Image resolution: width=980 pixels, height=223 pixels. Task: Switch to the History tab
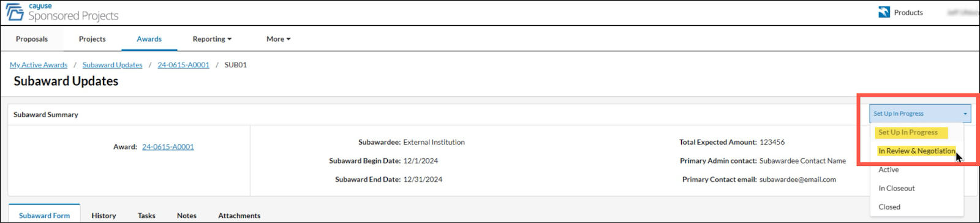pos(104,216)
